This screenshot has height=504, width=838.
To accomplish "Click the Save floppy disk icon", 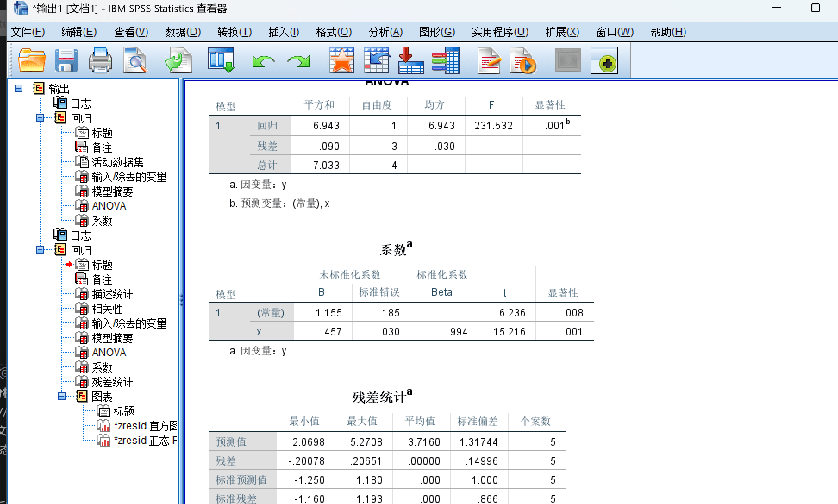I will [66, 60].
